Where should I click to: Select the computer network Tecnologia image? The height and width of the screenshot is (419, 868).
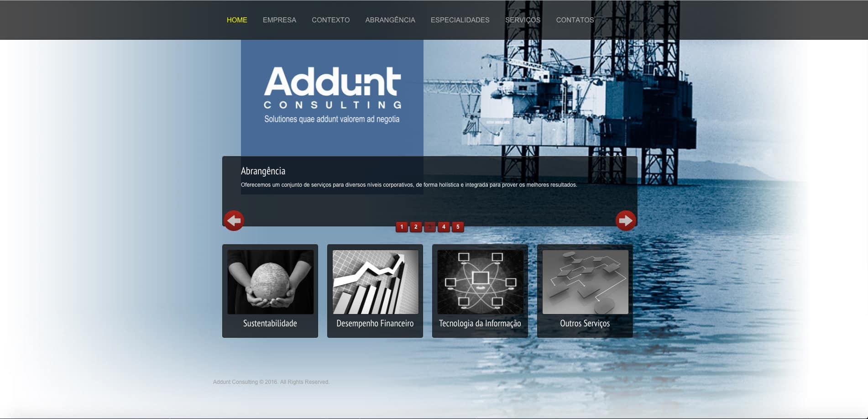click(480, 282)
